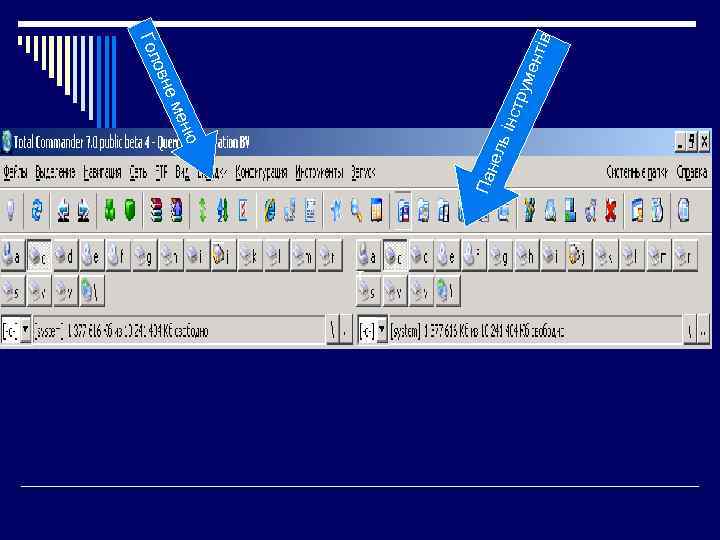720x540 pixels.
Task: Select drive h in the right drive bar
Action: click(526, 255)
